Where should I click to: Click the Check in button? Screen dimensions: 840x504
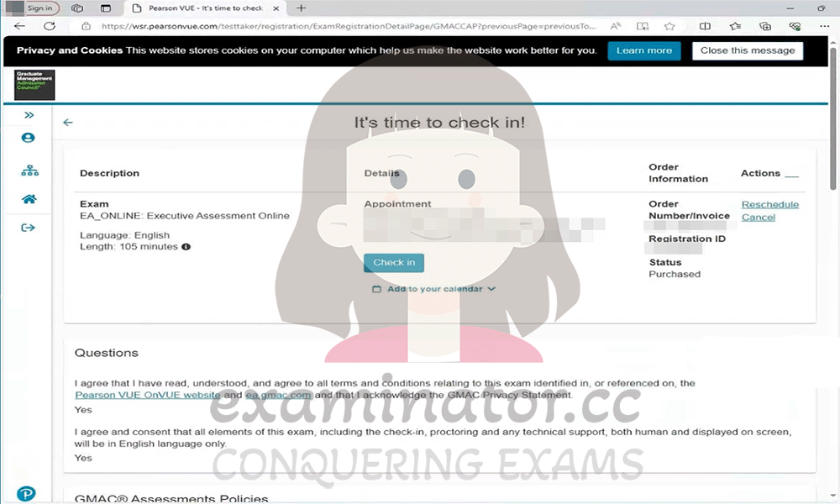click(x=394, y=262)
